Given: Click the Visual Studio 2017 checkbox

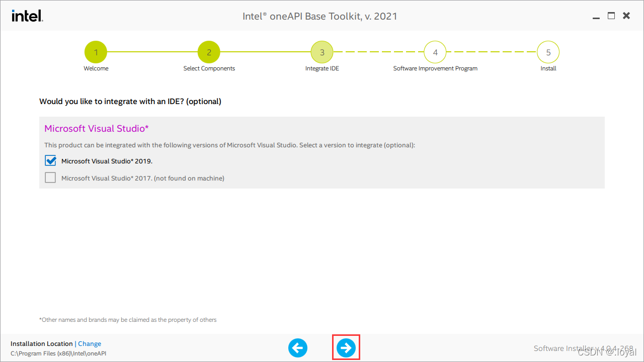Looking at the screenshot, I should (x=50, y=178).
